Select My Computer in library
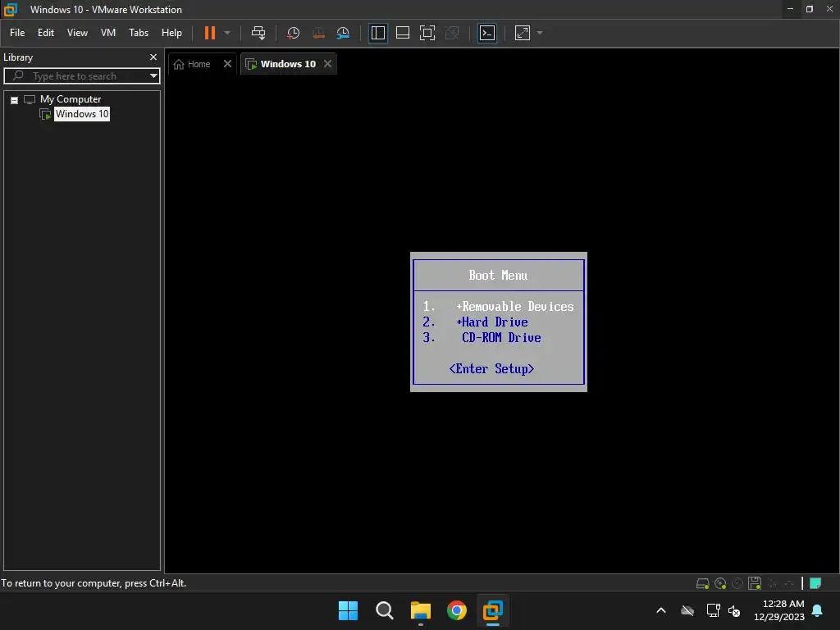Screen dimensions: 840x630 point(71,99)
